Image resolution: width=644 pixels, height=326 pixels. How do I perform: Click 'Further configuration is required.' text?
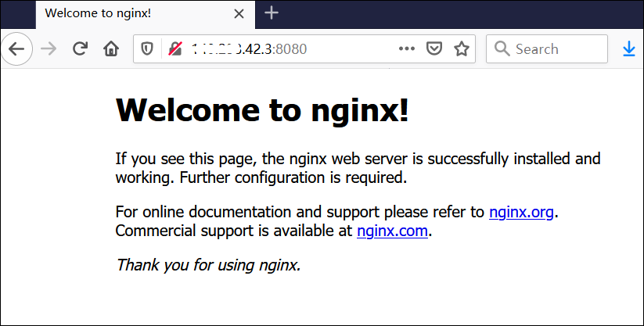click(293, 177)
